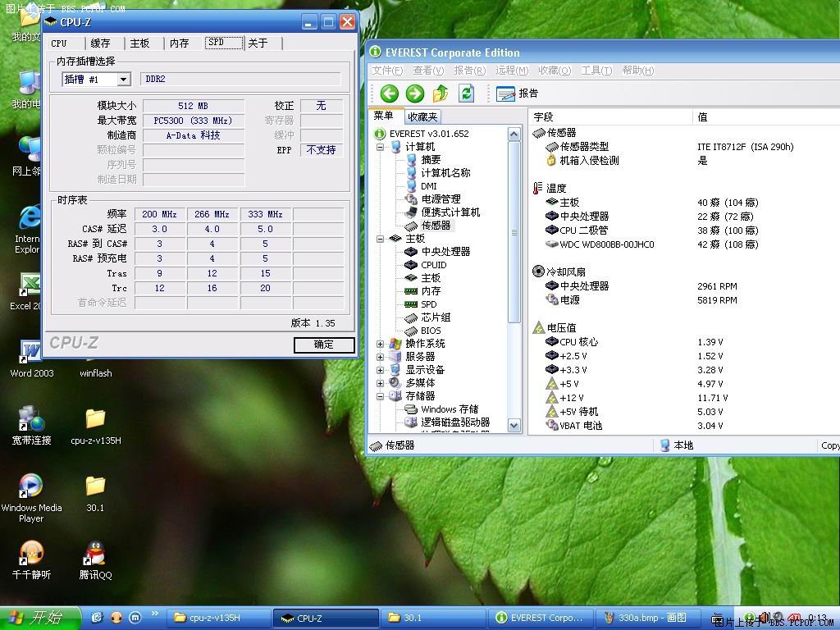The image size is (840, 630).
Task: Expand the 操作系统 tree node
Action: coord(380,344)
